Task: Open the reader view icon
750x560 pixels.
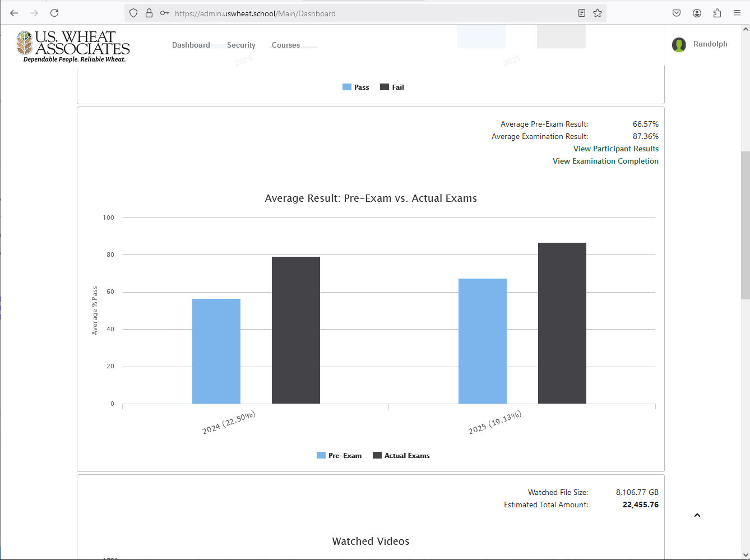Action: (582, 13)
